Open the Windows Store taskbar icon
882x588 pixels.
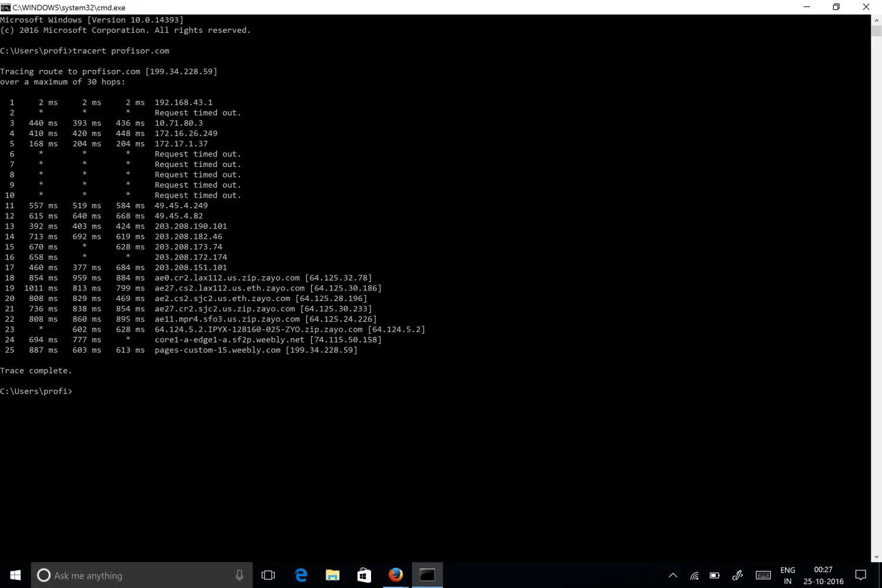tap(364, 575)
